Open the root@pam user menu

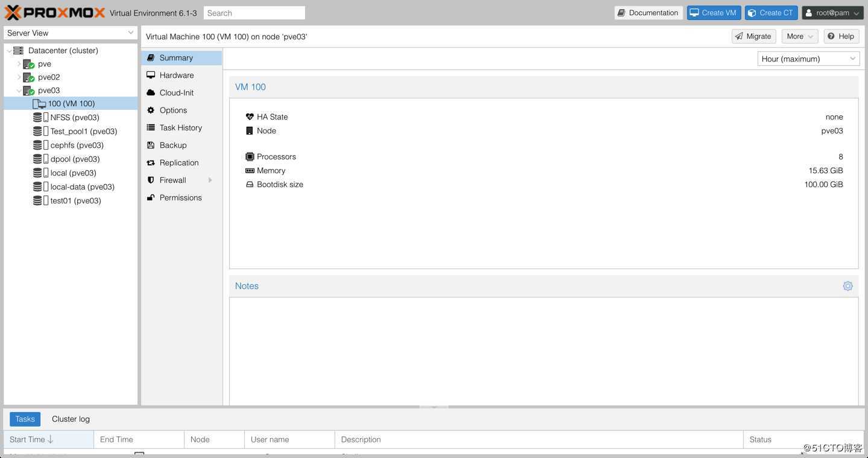click(x=832, y=13)
